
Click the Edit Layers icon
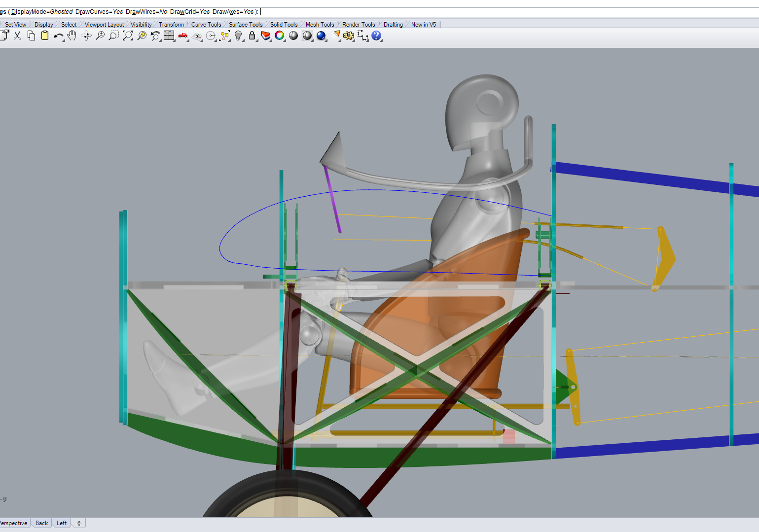(x=266, y=35)
